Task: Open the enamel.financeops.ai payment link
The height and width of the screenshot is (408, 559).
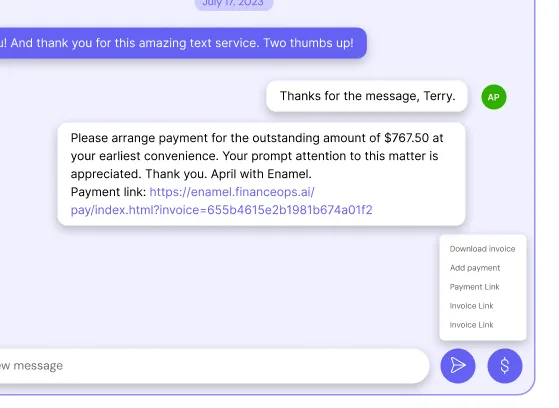Action: pos(221,201)
